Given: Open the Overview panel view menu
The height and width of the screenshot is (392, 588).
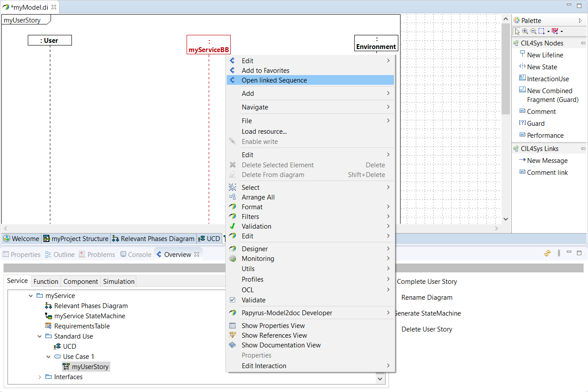Looking at the screenshot, I should [559, 253].
